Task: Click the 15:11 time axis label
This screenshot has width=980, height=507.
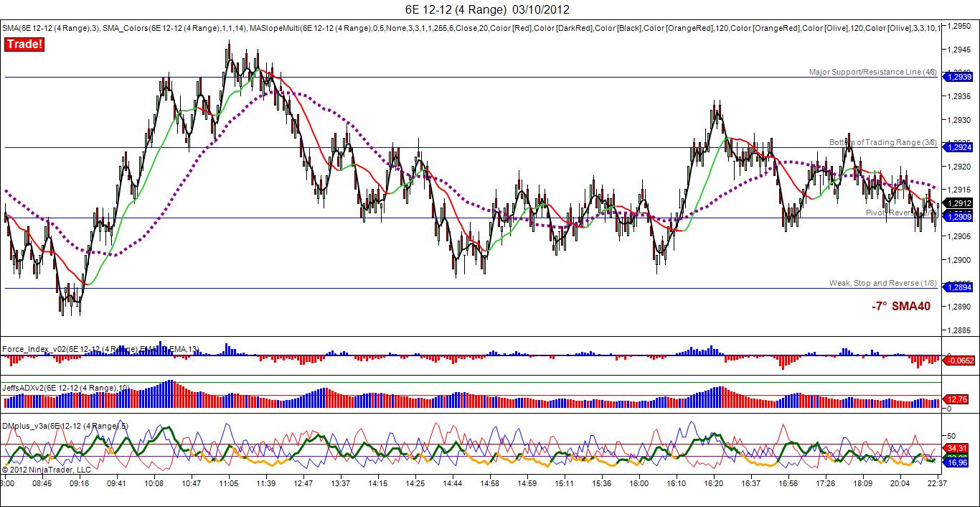Action: click(x=564, y=484)
